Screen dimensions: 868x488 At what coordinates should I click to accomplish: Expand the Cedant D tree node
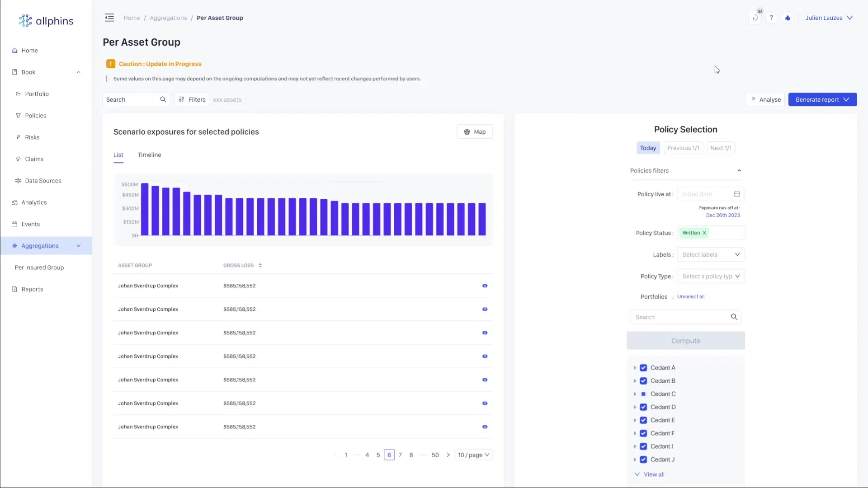pyautogui.click(x=635, y=407)
